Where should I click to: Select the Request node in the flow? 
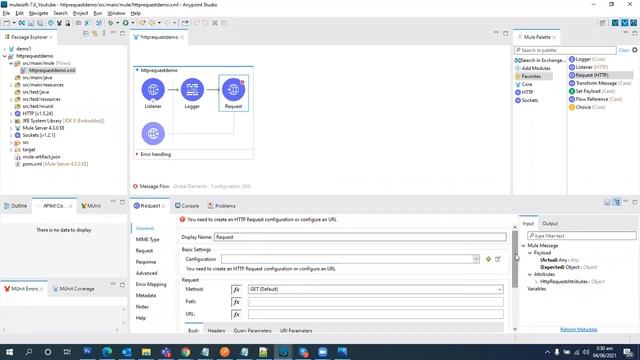point(233,89)
